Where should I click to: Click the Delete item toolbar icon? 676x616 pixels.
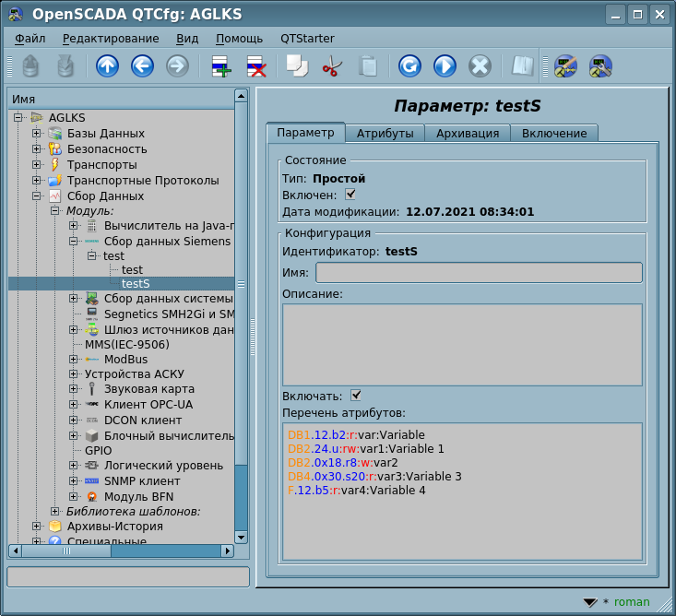pyautogui.click(x=255, y=66)
